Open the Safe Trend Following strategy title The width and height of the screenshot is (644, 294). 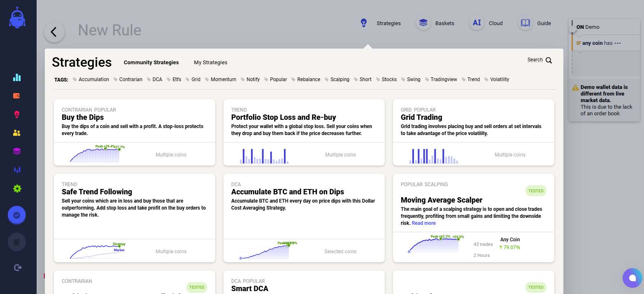97,192
